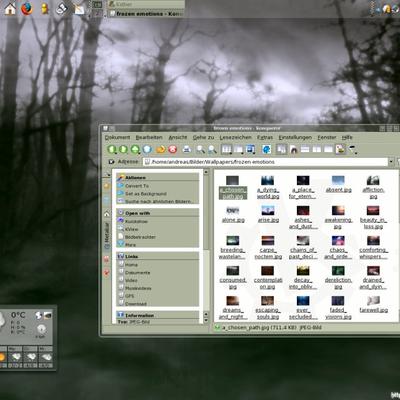
Task: Select the arise.jpg file
Action: click(x=268, y=215)
